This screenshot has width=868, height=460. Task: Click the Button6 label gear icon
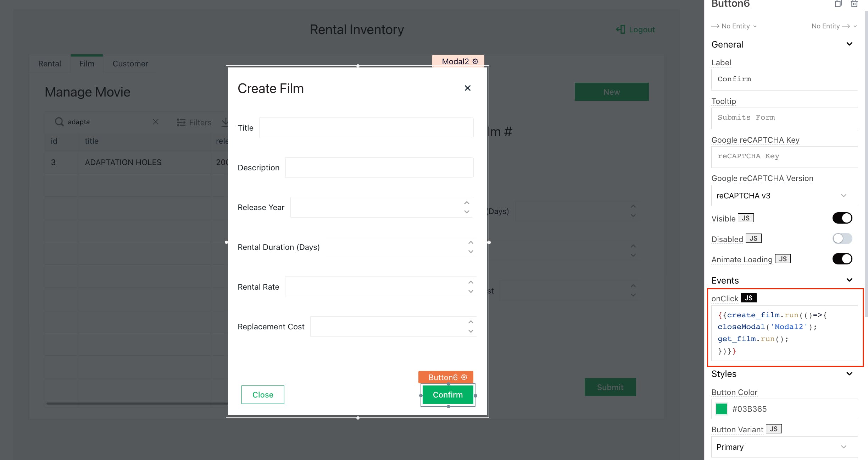coord(464,377)
